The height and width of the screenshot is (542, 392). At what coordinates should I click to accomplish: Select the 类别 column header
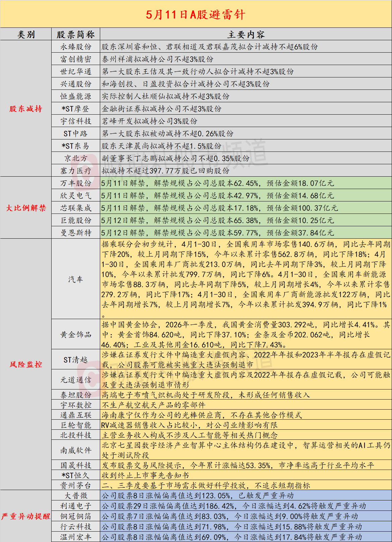(x=26, y=35)
